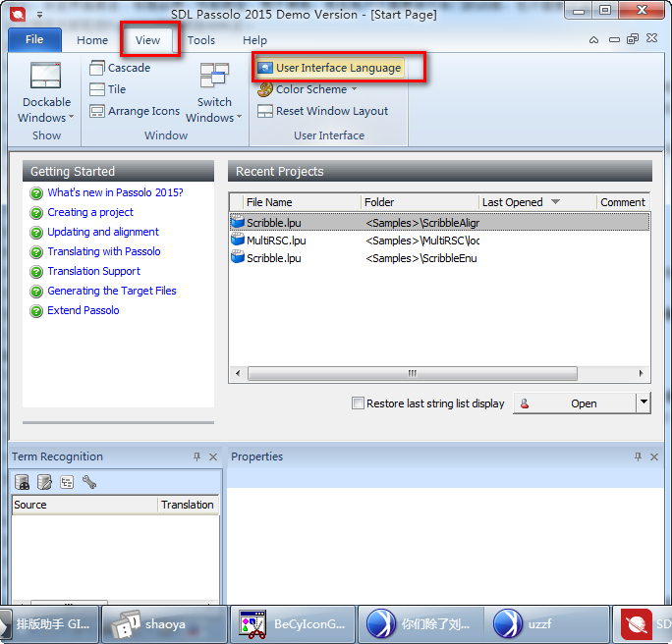The image size is (672, 644).
Task: Toggle 'Restore last string list display' checkbox
Action: pos(358,403)
